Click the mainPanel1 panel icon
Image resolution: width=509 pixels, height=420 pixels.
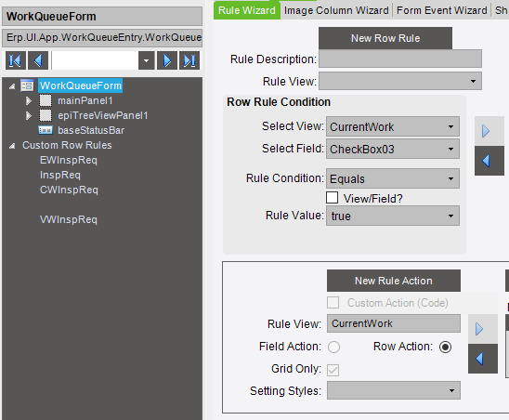(x=46, y=100)
